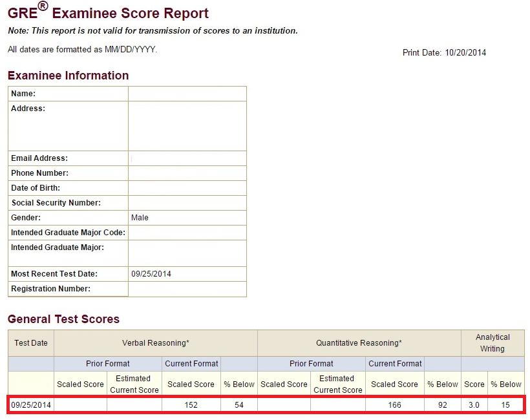Select the Quantitative scaled score 166
The height and width of the screenshot is (420, 530).
point(394,404)
